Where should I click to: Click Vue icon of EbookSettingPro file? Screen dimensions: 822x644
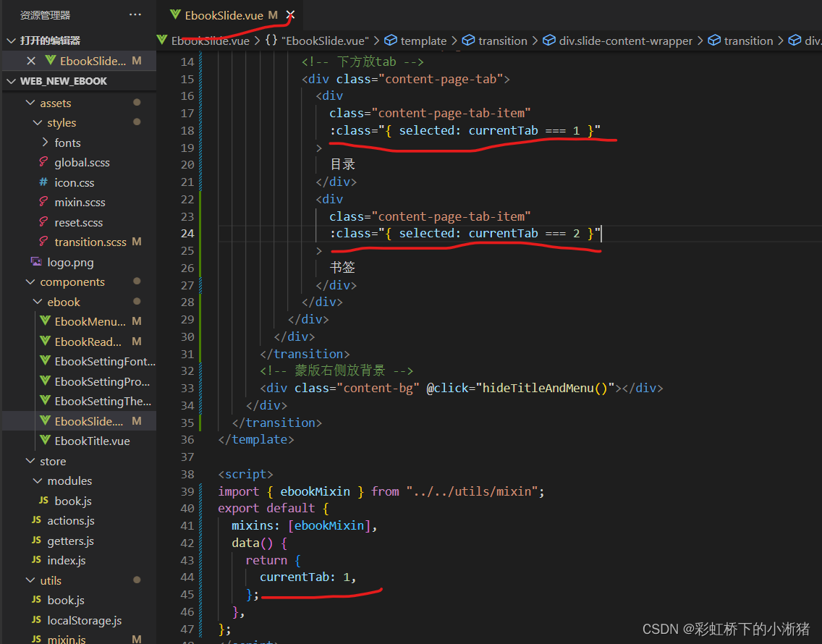46,381
